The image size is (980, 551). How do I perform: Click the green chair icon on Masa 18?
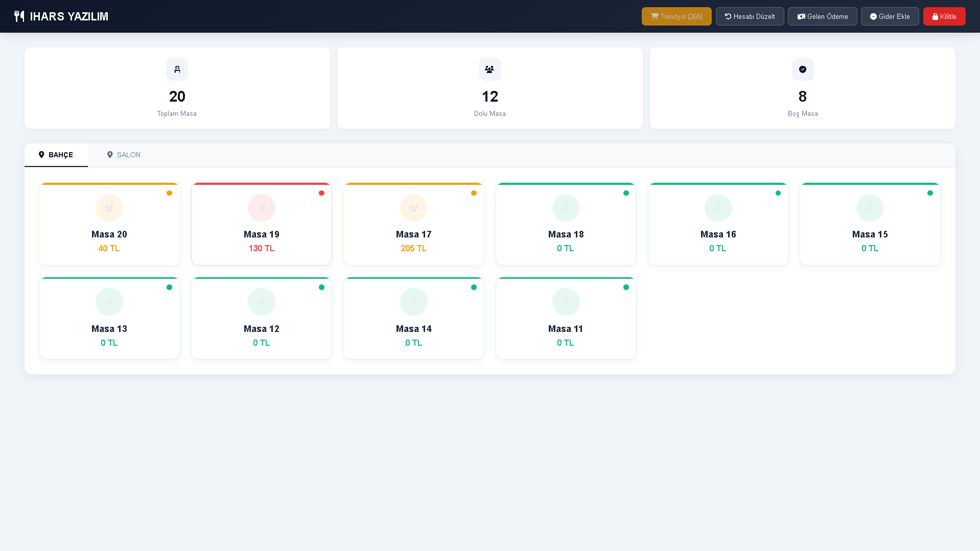coord(566,208)
